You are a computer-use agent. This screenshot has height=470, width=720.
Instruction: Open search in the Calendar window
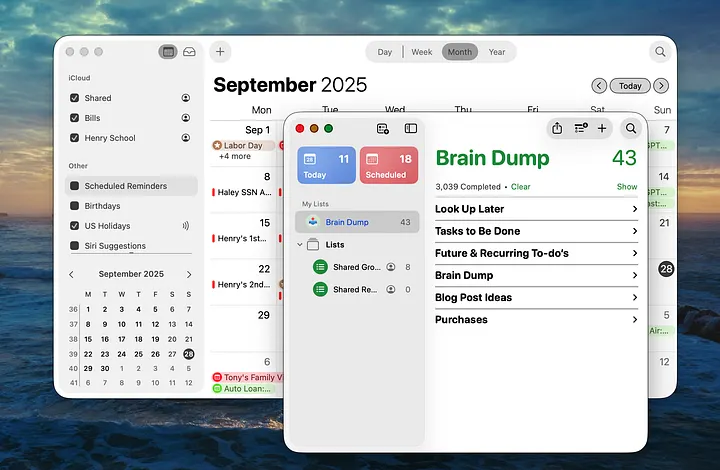tap(660, 52)
